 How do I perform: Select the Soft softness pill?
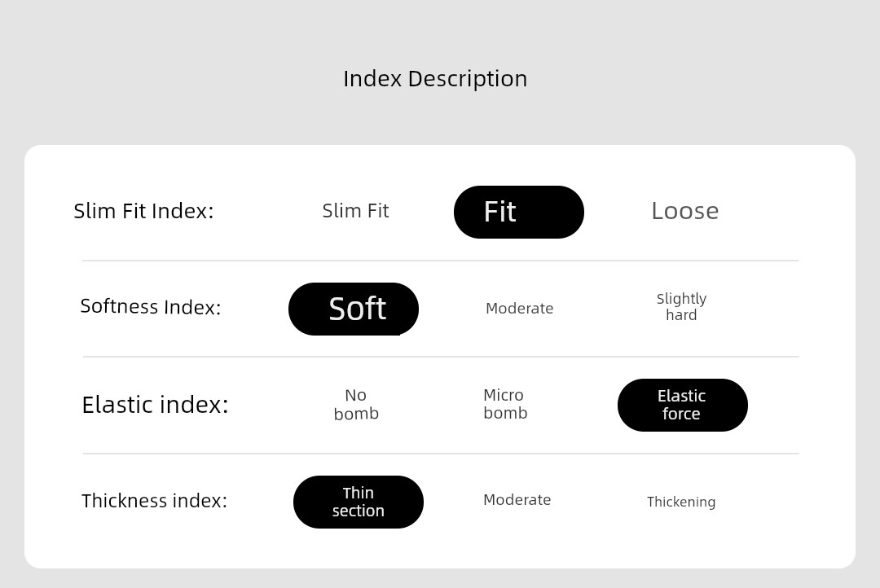354,309
